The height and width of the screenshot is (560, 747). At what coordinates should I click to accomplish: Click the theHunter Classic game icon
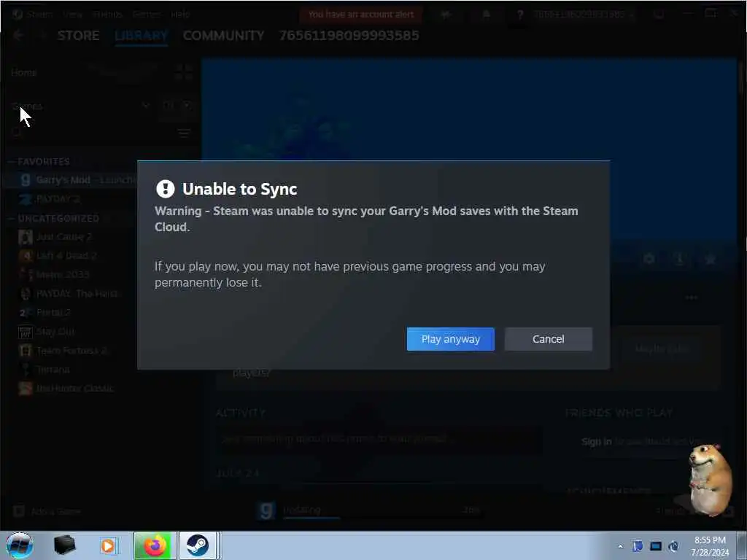tap(26, 388)
